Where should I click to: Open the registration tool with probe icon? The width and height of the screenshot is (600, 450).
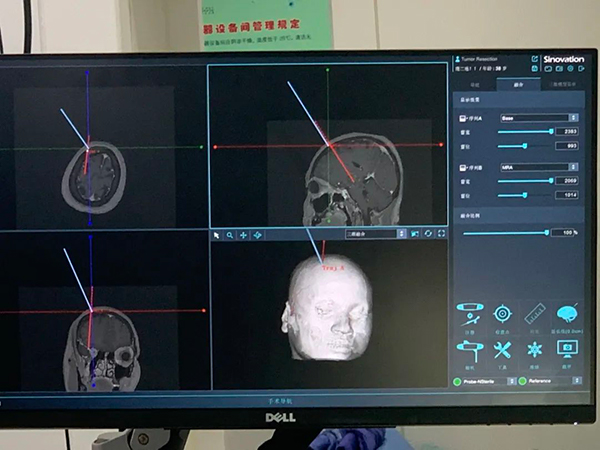470,314
